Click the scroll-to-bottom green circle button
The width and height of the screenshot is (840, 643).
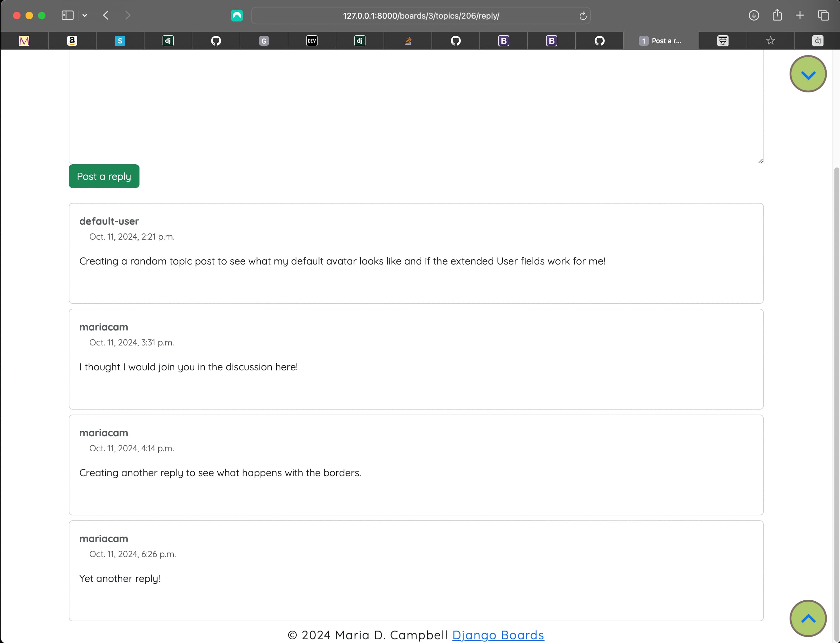tap(808, 74)
